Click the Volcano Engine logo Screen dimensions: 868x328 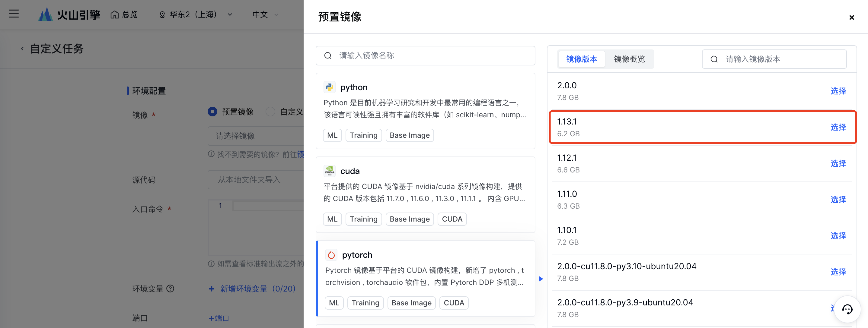pyautogui.click(x=69, y=14)
